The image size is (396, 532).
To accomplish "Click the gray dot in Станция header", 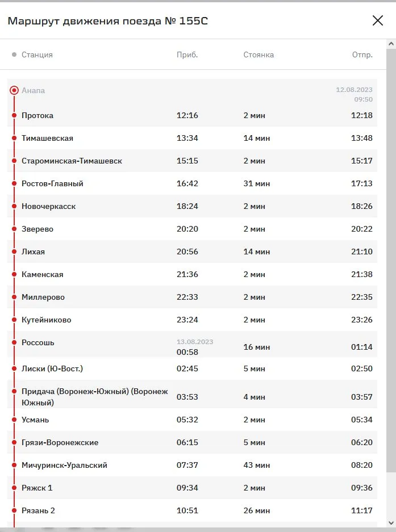I will coord(14,55).
